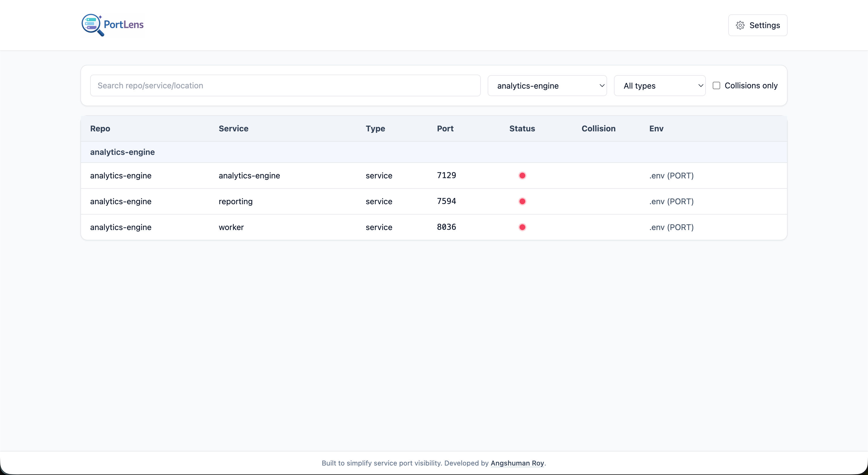
Task: Open the analytics-engine repo dropdown
Action: [x=547, y=85]
